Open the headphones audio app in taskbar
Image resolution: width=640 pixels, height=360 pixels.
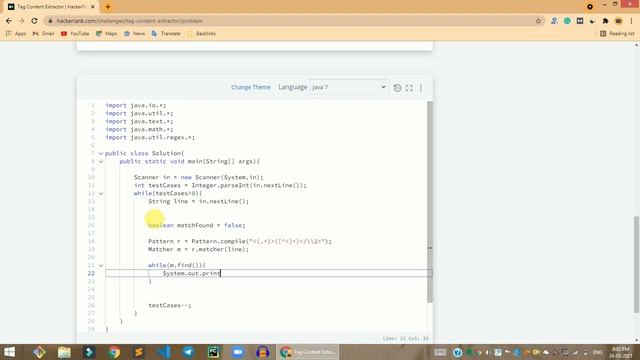pos(262,352)
